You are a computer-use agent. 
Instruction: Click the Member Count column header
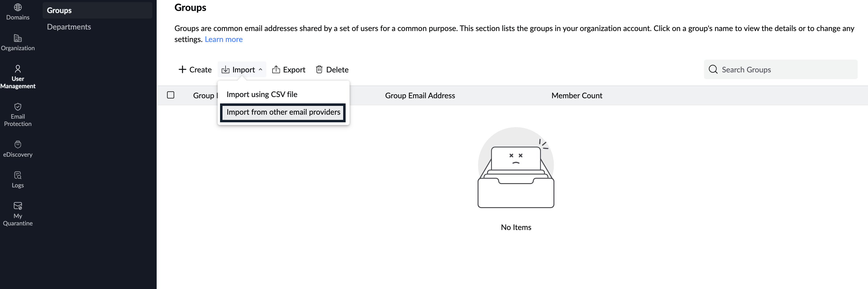click(577, 96)
